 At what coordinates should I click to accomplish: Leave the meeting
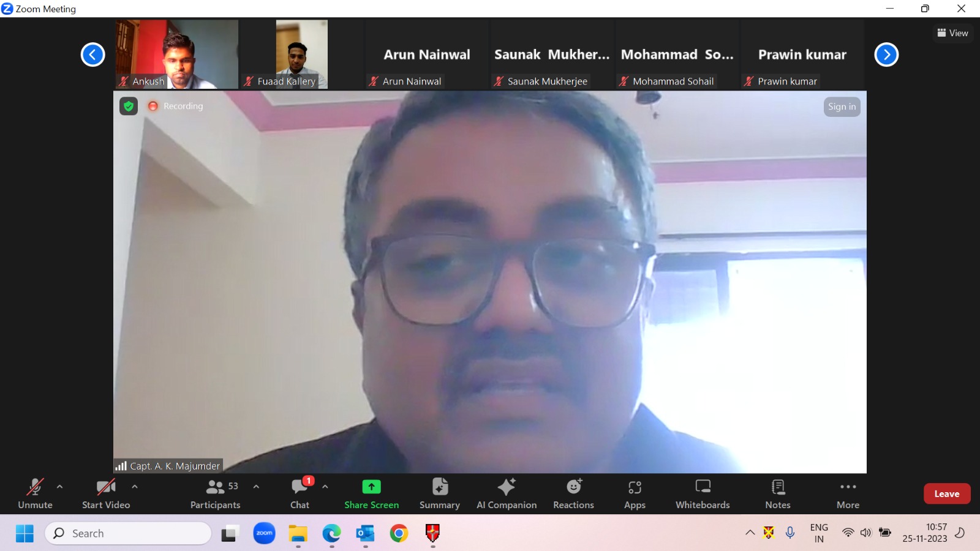pyautogui.click(x=946, y=493)
